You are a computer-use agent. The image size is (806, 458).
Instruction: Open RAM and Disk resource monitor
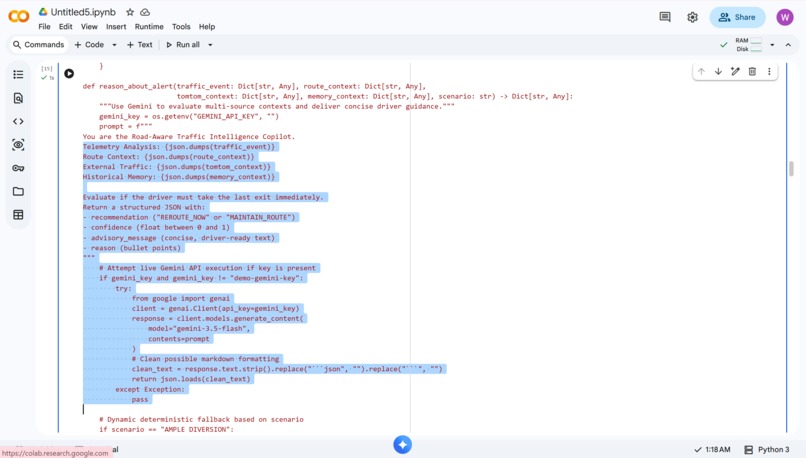[x=748, y=45]
